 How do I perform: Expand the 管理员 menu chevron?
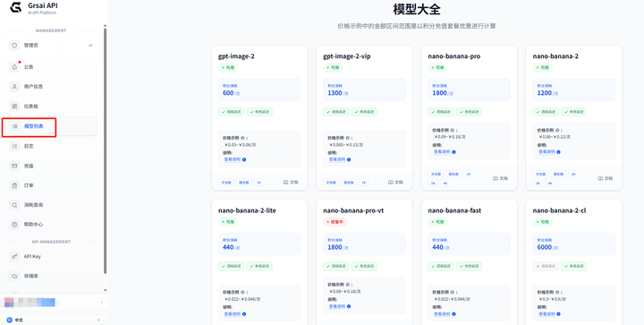pyautogui.click(x=90, y=46)
